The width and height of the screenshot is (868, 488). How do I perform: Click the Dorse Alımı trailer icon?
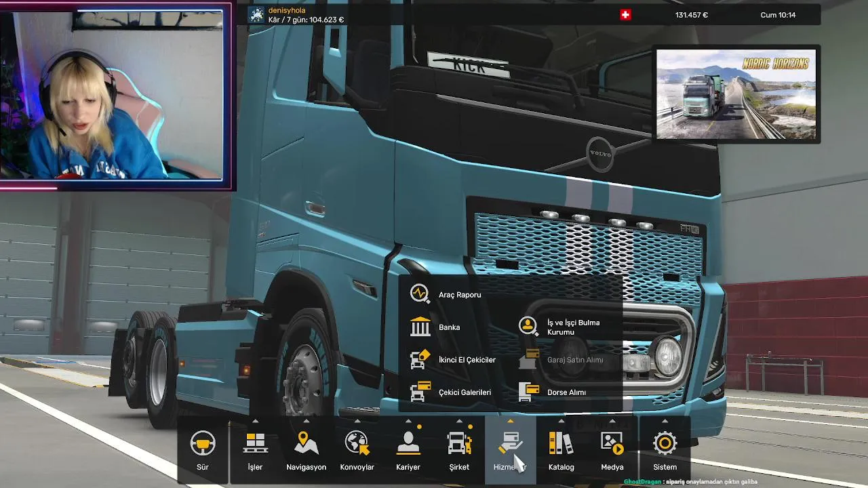click(x=529, y=392)
